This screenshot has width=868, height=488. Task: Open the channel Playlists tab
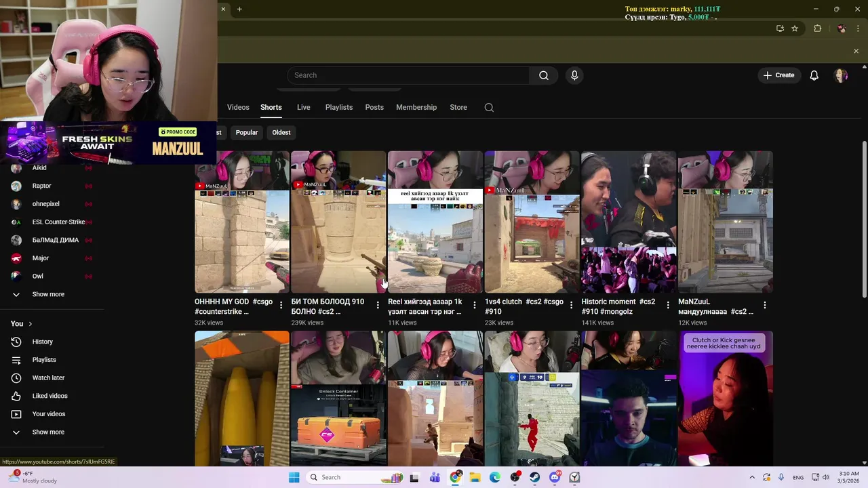[x=338, y=107]
